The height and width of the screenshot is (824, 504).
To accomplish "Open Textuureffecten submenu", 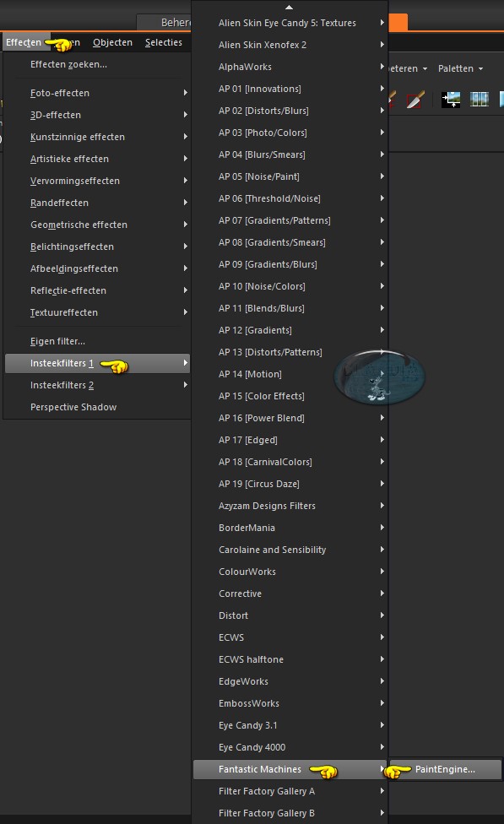I will (x=97, y=312).
